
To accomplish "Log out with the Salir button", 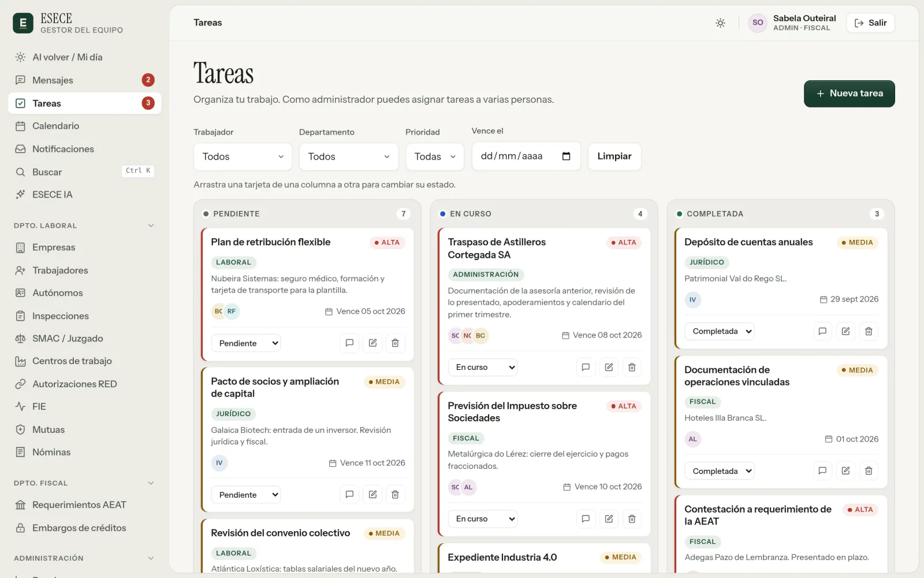I will (x=870, y=23).
